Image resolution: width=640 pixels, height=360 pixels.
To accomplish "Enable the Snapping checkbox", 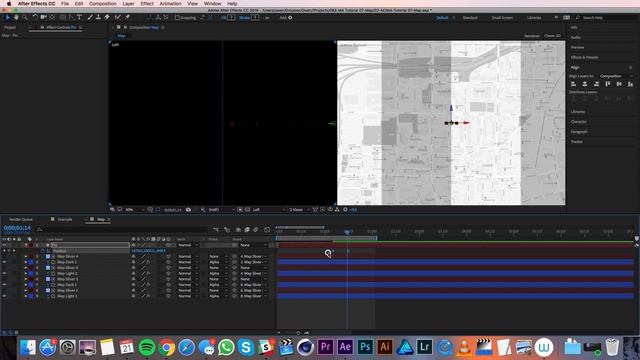I will click(177, 18).
